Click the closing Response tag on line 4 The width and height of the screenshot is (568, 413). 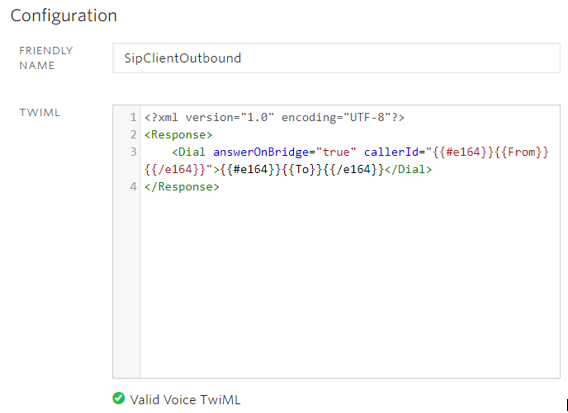point(182,187)
